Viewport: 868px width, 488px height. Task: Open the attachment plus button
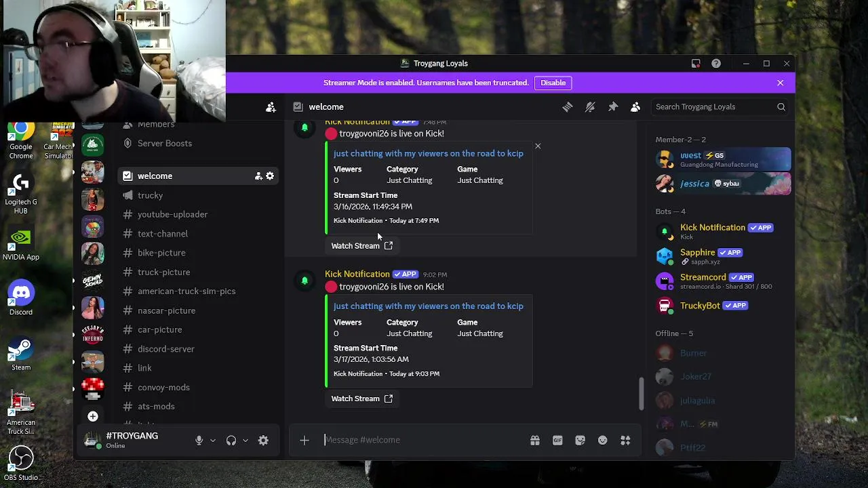click(304, 441)
